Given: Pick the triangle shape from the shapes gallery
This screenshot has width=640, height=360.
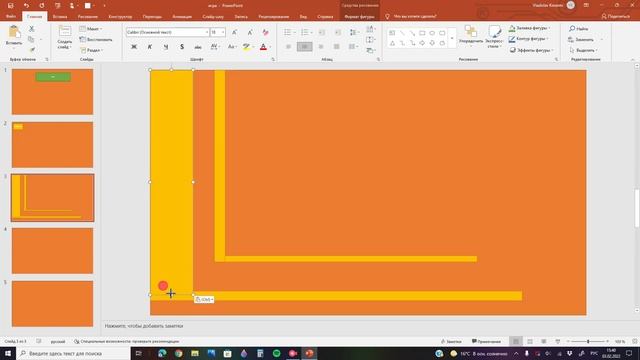Looking at the screenshot, I should click(x=392, y=43).
